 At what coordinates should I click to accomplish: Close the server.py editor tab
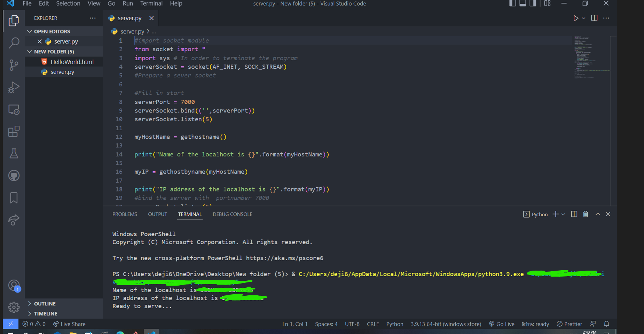pyautogui.click(x=151, y=18)
